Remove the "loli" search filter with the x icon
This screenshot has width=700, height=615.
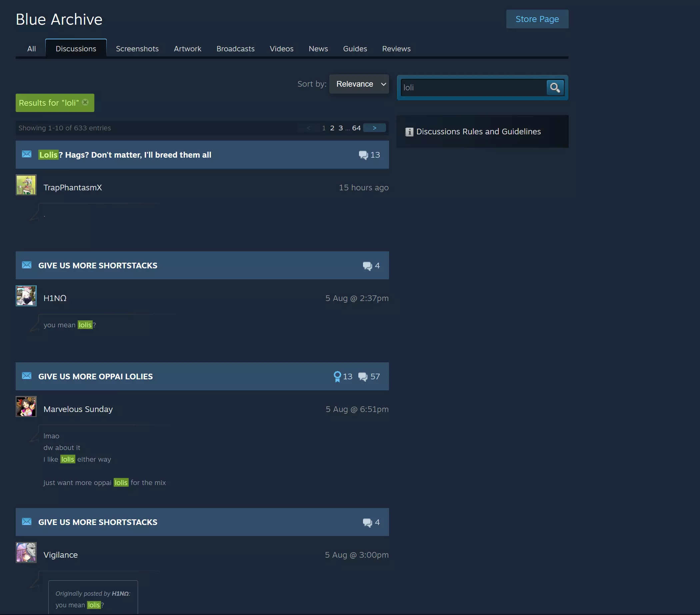coord(85,102)
